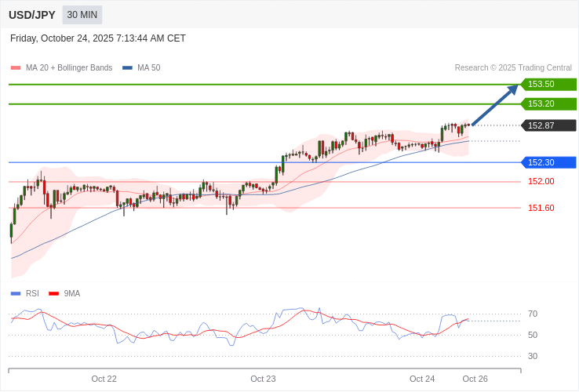
Task: Click the MA 50 legend swatch
Action: (127, 68)
